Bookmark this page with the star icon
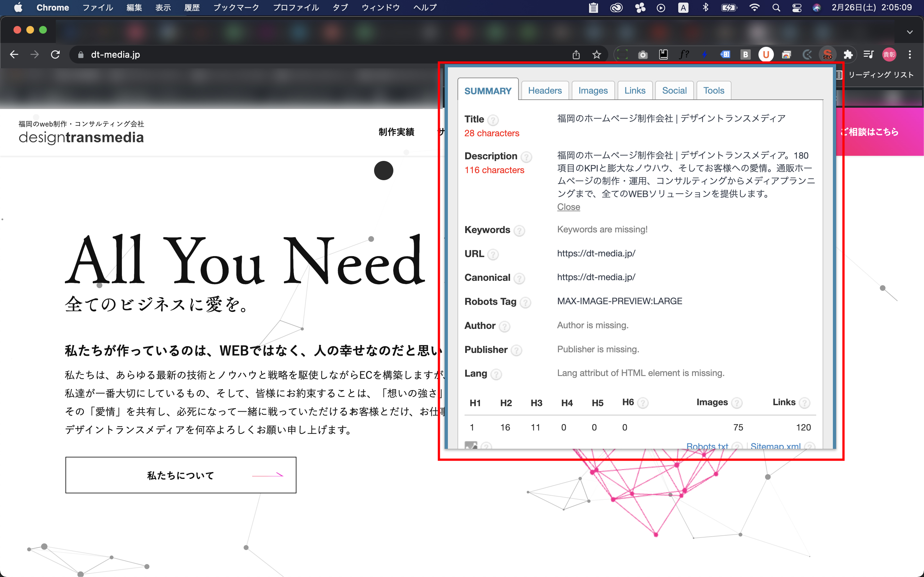This screenshot has width=924, height=577. point(596,54)
